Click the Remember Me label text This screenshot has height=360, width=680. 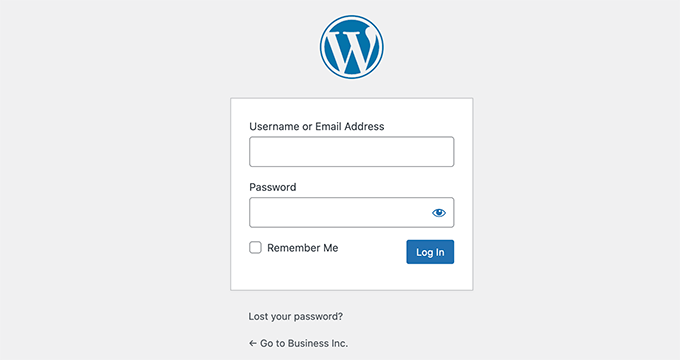[x=303, y=248]
